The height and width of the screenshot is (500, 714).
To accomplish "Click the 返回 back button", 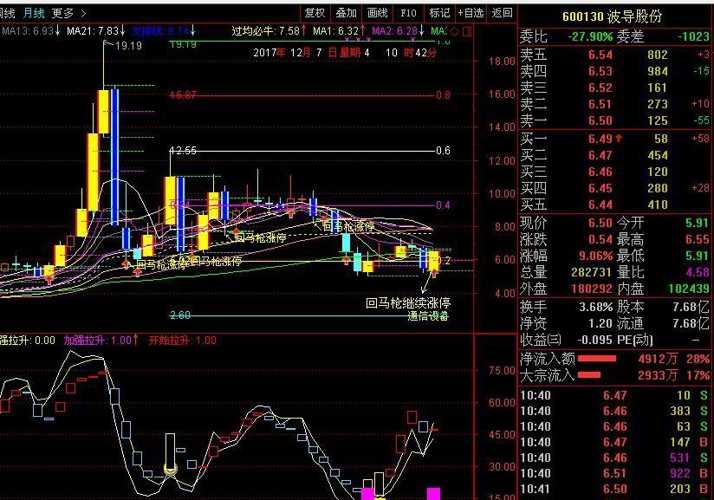I will tap(501, 13).
